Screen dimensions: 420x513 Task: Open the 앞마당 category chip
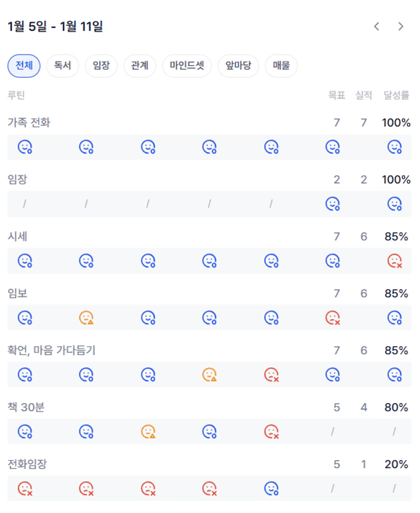pos(238,66)
